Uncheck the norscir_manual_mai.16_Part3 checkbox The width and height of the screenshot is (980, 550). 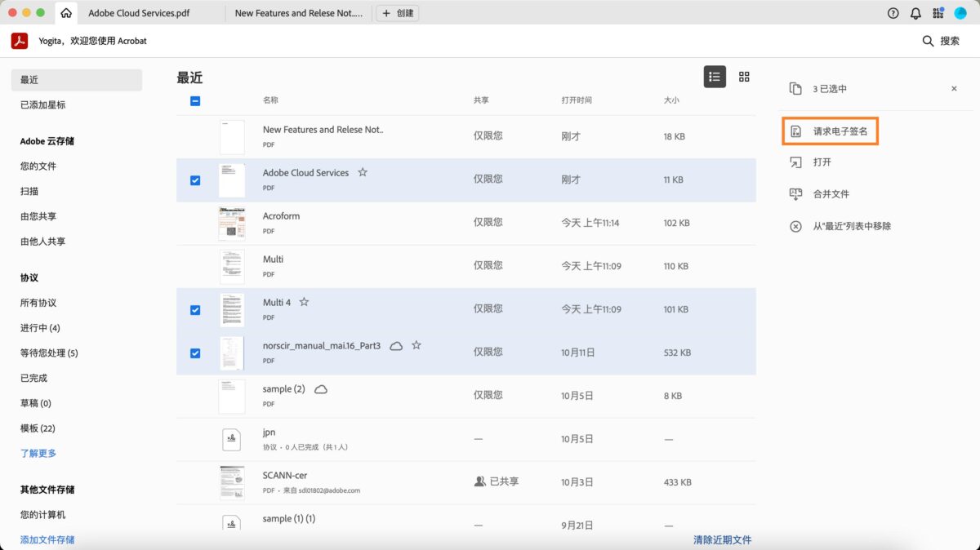tap(195, 353)
